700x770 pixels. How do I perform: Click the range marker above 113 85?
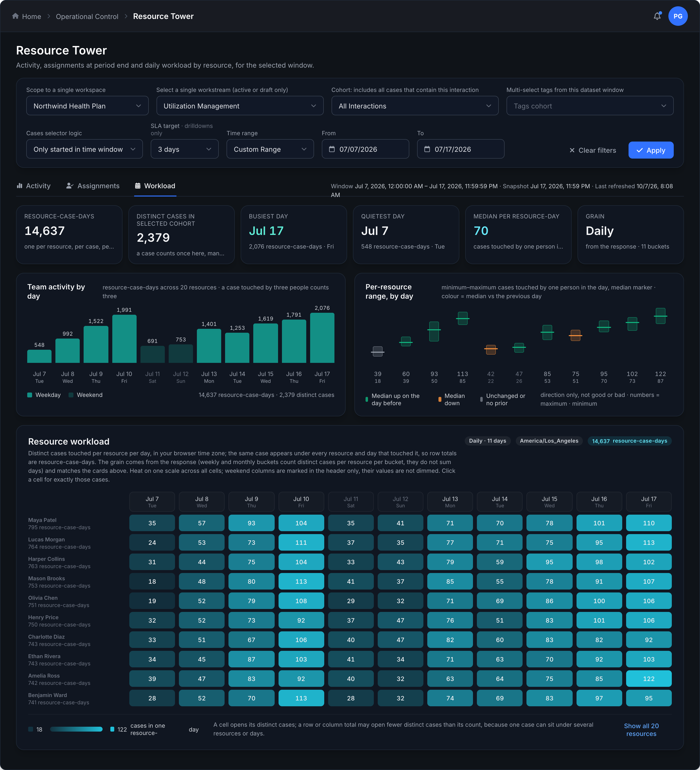(x=463, y=318)
